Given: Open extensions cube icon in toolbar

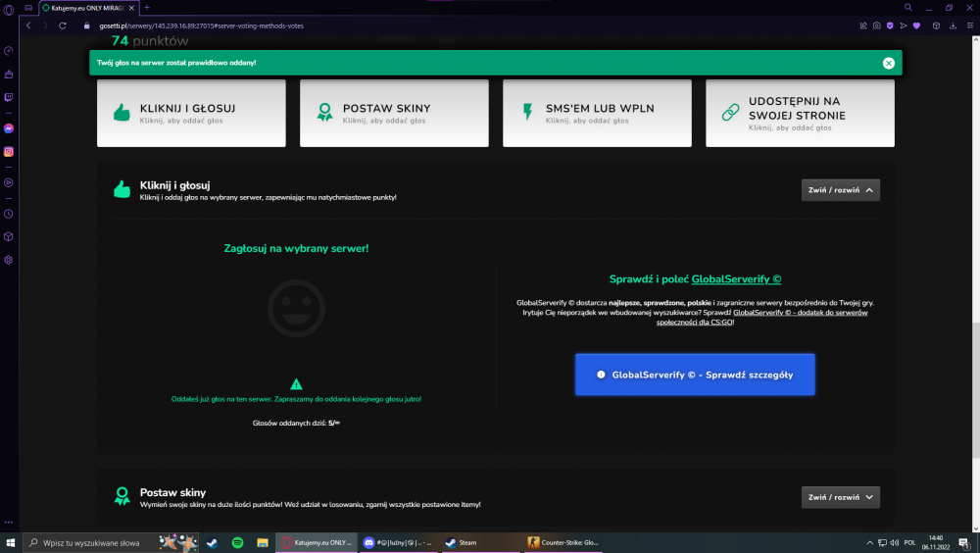Looking at the screenshot, I should click(x=936, y=25).
